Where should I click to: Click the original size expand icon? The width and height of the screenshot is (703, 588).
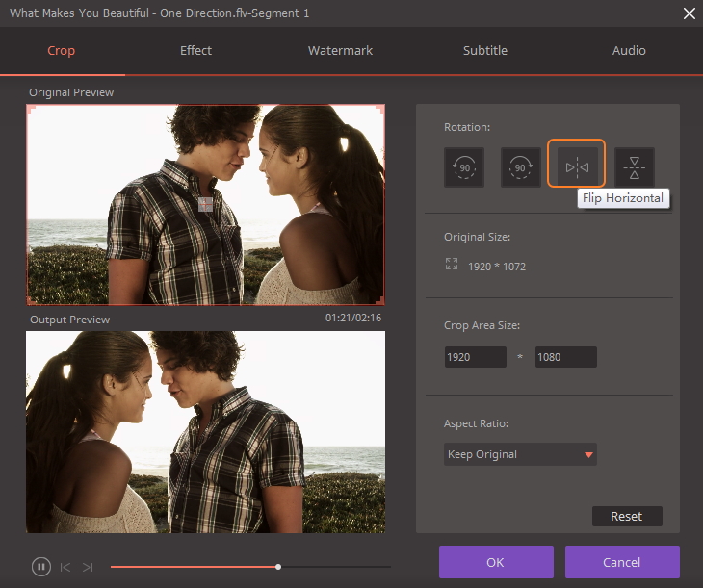(x=452, y=264)
